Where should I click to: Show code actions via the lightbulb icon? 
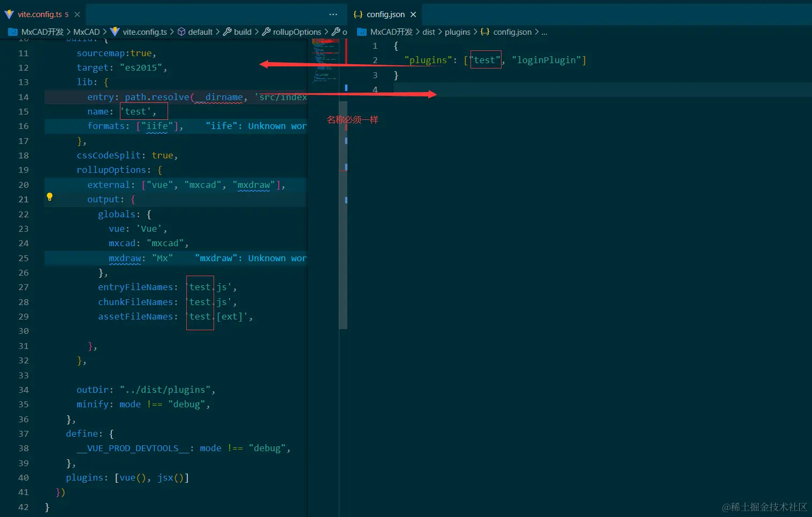point(50,197)
